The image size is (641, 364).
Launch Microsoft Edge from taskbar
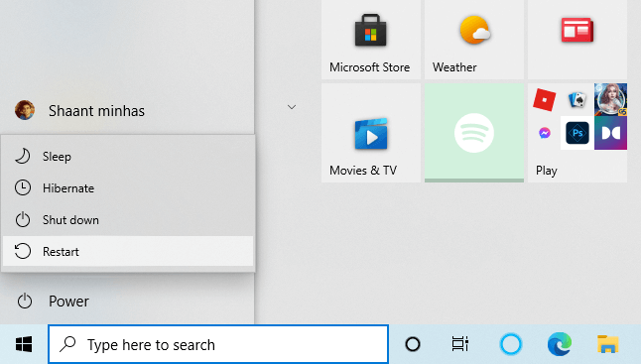tap(560, 344)
